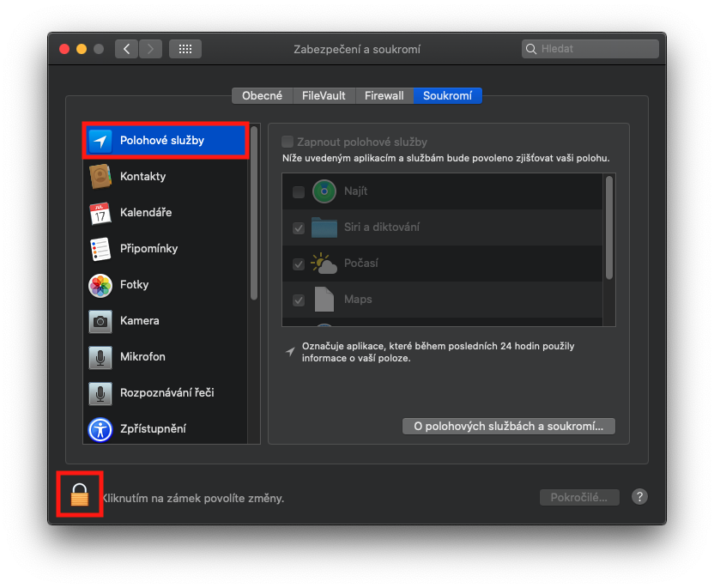Click the privacy category list scrollbar
This screenshot has height=588, width=714.
(x=254, y=213)
